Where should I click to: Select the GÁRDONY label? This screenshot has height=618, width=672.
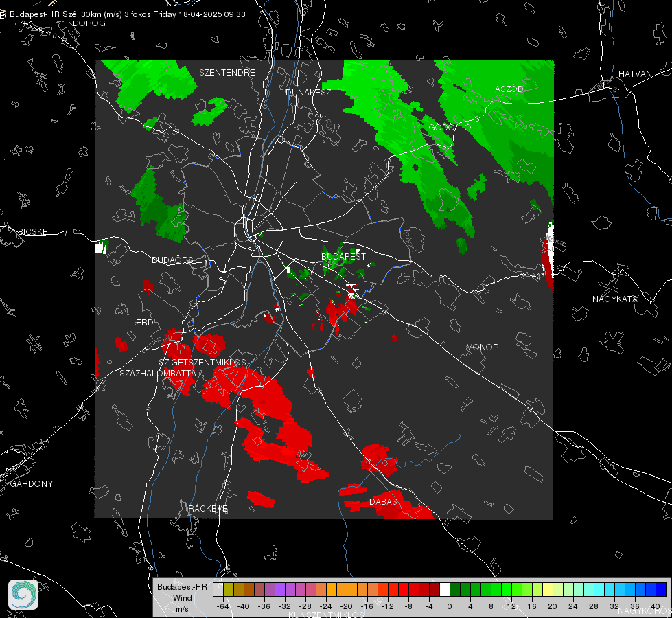32,484
